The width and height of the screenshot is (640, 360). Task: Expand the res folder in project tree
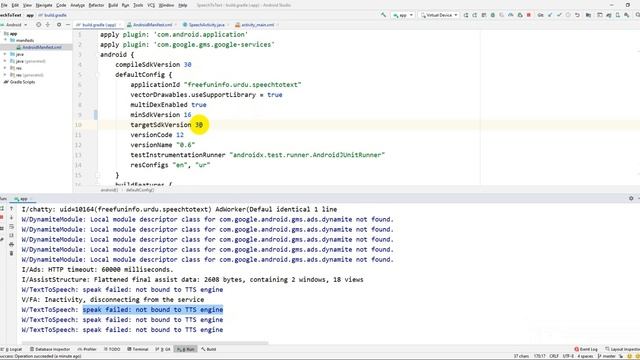click(5, 68)
